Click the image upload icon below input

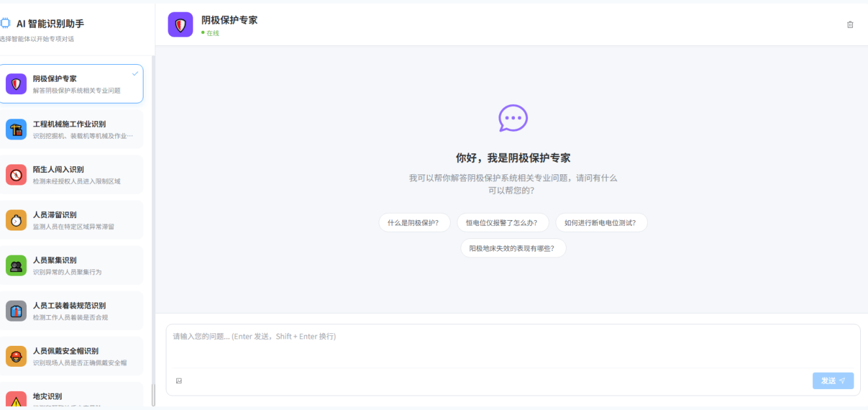(x=179, y=381)
